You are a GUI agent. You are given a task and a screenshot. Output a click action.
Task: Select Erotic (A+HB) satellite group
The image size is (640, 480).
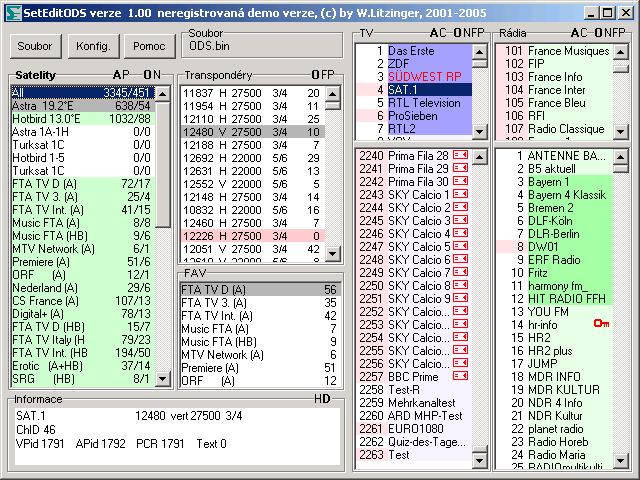point(83,366)
